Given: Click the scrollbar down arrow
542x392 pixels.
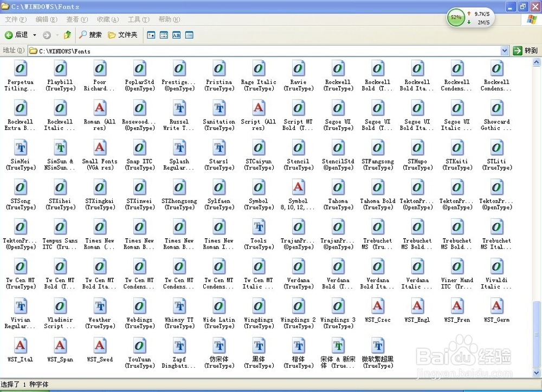Looking at the screenshot, I should point(537,373).
